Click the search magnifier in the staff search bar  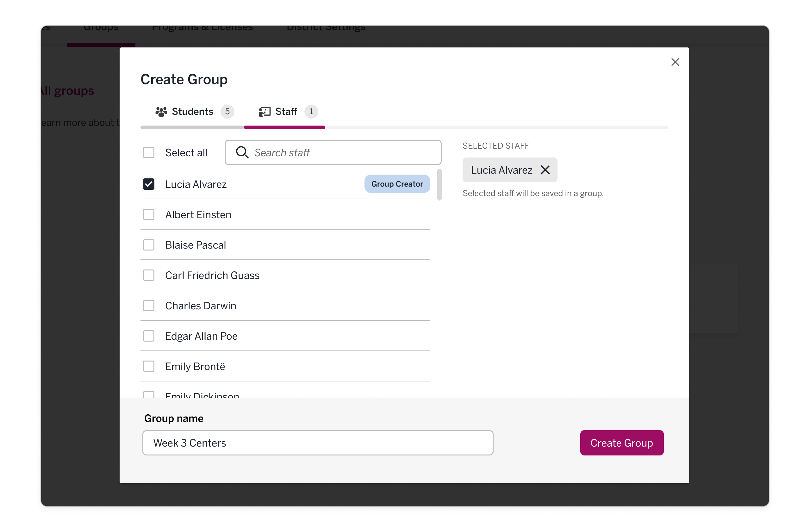click(x=242, y=152)
